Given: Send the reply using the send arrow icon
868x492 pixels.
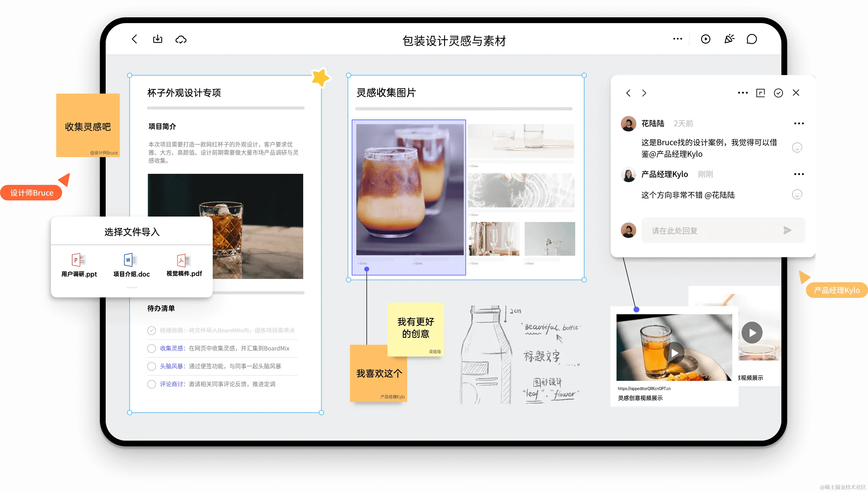Looking at the screenshot, I should coord(787,230).
